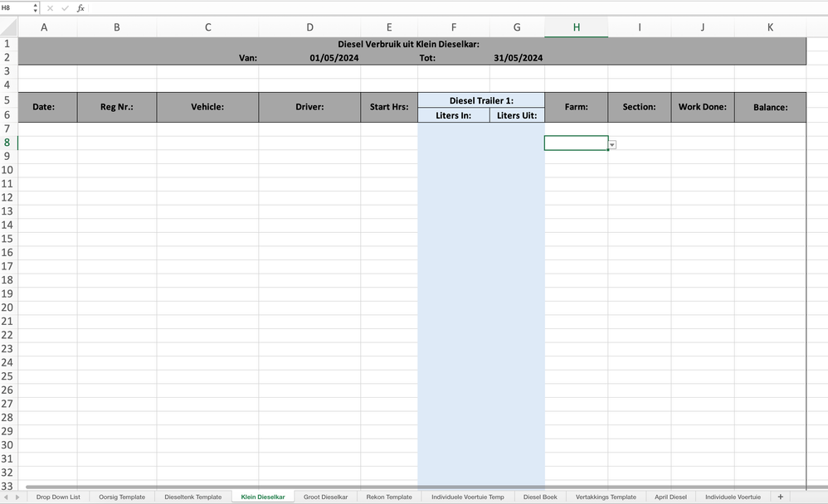Open the Insert Function fx button

80,8
